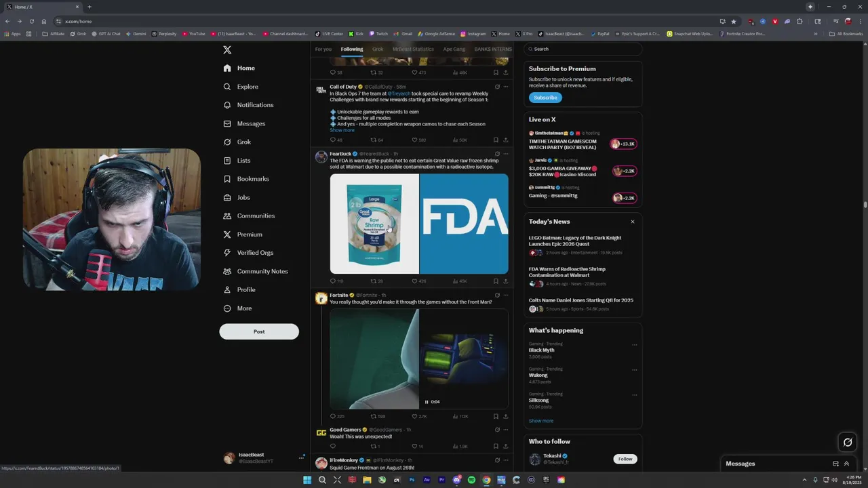Expand Call of Duty post with Show more
The height and width of the screenshot is (488, 868).
pyautogui.click(x=342, y=130)
